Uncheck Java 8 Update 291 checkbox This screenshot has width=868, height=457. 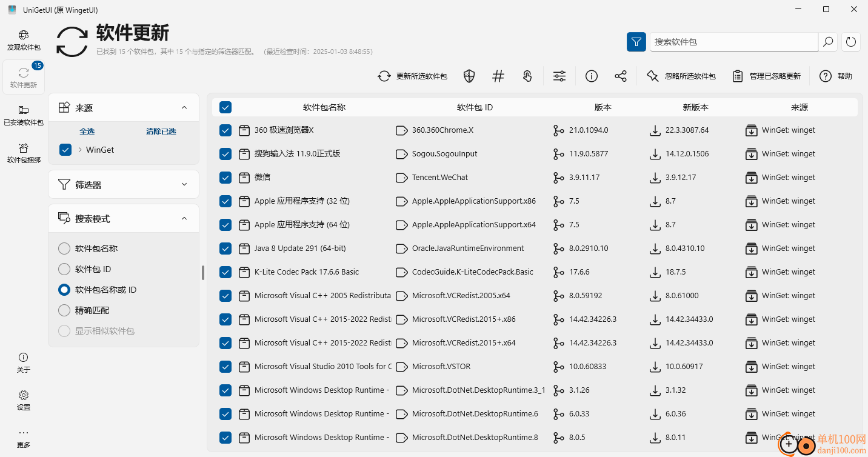[225, 249]
